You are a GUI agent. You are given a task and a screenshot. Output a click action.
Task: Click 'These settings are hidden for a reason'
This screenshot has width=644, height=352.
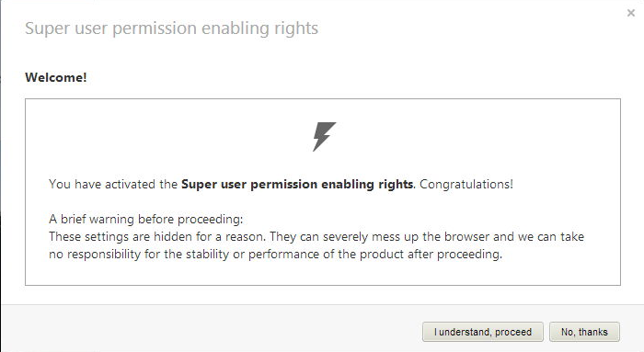[x=156, y=237]
